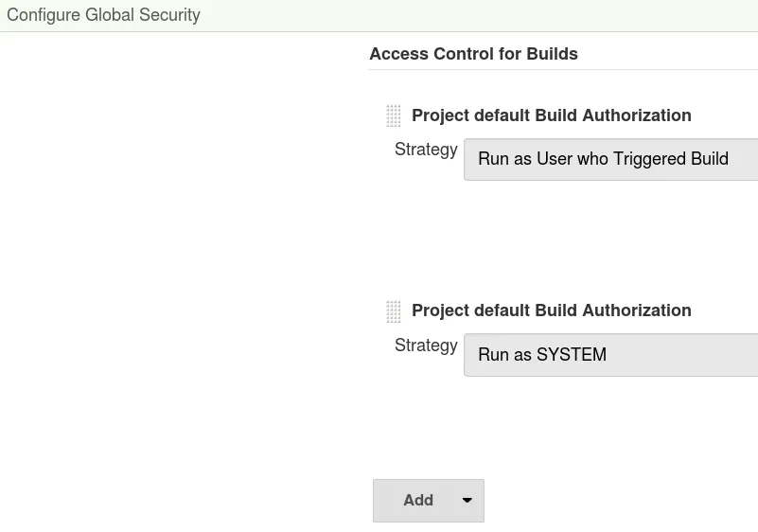Expand the Add button's dropdown menu
The width and height of the screenshot is (758, 532).
tap(467, 501)
